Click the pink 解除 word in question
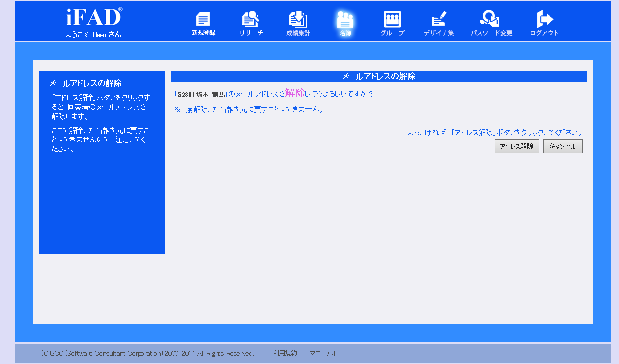Viewport: 619px width, 364px height. [x=295, y=93]
